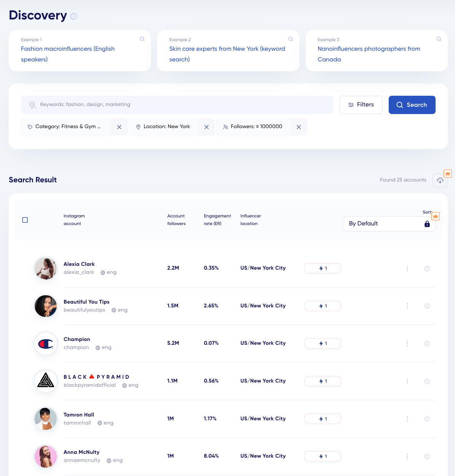Remove the Location: New York filter
The height and width of the screenshot is (476, 455).
click(x=207, y=127)
